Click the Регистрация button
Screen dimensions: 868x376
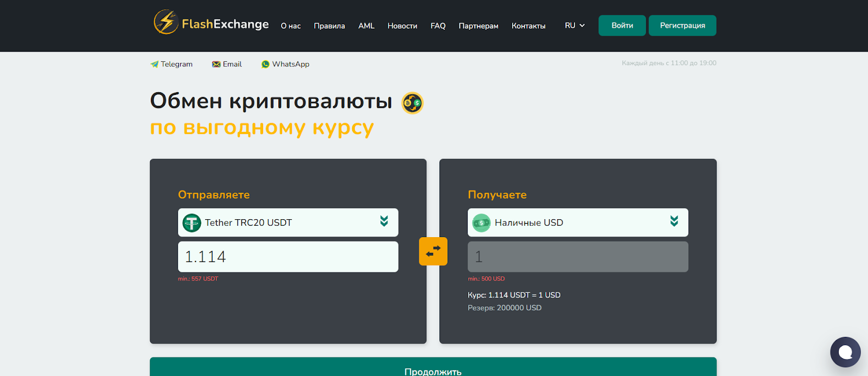682,26
